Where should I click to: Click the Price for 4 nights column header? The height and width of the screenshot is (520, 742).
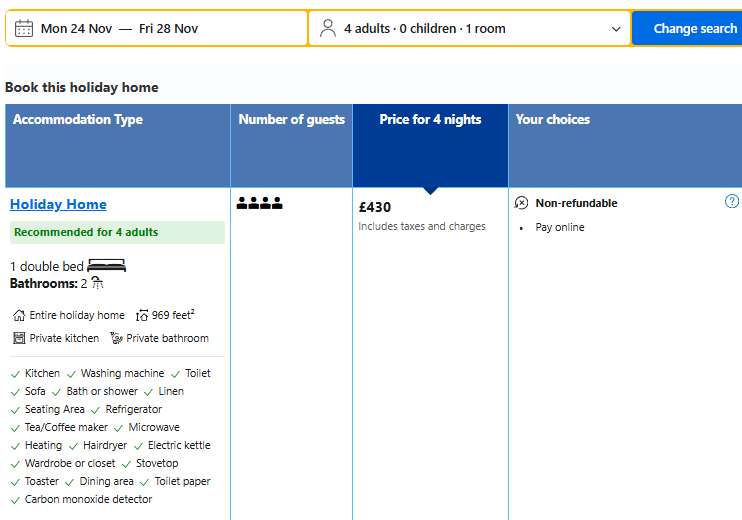click(430, 120)
